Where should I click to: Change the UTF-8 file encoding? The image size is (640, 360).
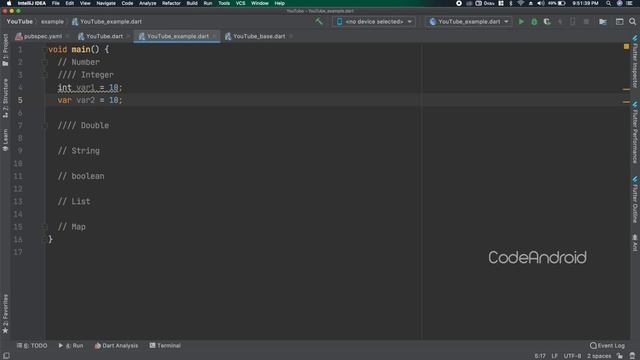tap(572, 356)
